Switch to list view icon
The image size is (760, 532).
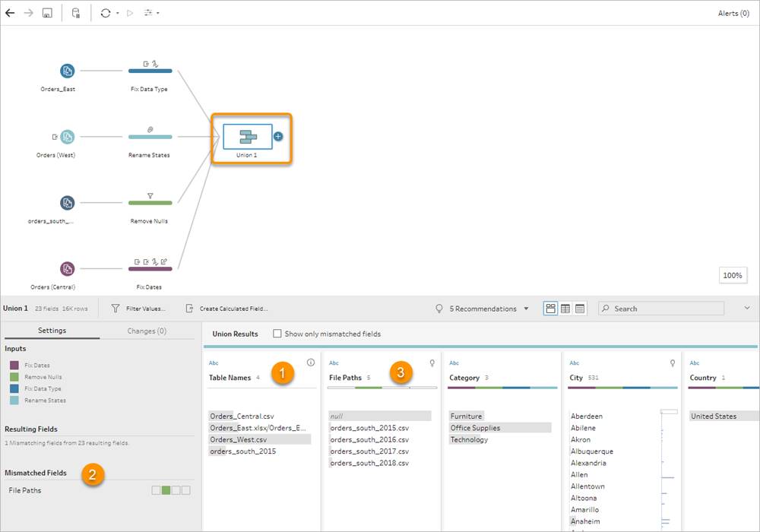[x=580, y=309]
